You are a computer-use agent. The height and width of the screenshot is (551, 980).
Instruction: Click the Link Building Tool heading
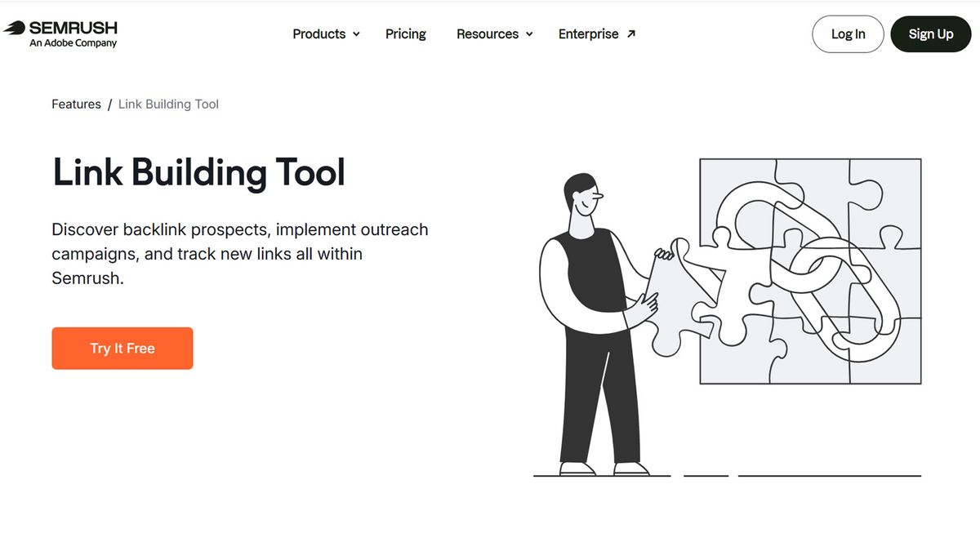[198, 172]
